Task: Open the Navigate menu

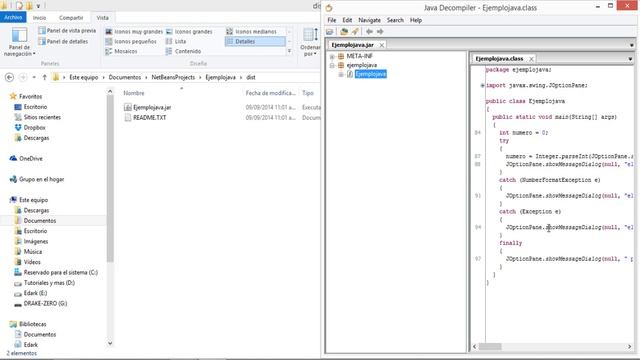Action: [369, 20]
